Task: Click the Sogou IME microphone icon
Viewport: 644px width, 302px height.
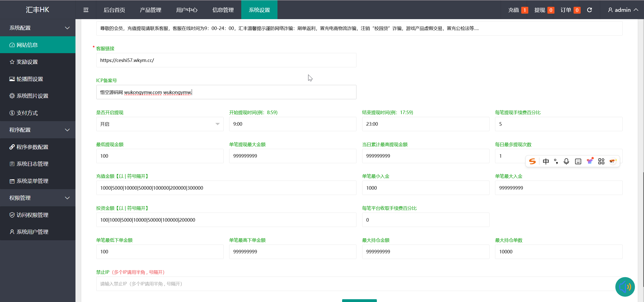Action: pos(566,161)
